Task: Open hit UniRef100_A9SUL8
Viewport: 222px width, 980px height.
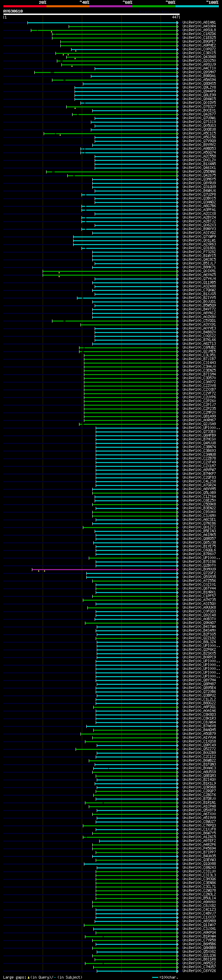Action: point(199,30)
